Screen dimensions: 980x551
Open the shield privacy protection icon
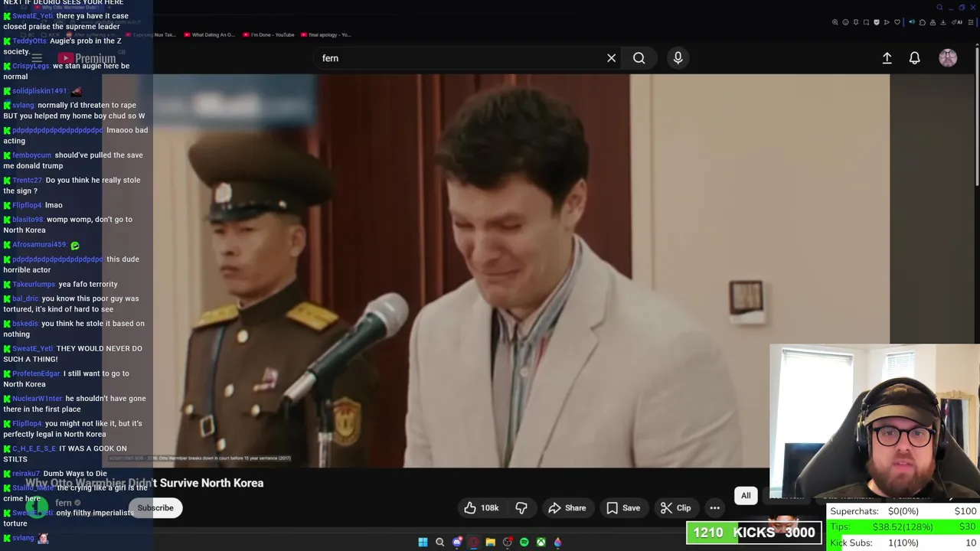pyautogui.click(x=877, y=22)
